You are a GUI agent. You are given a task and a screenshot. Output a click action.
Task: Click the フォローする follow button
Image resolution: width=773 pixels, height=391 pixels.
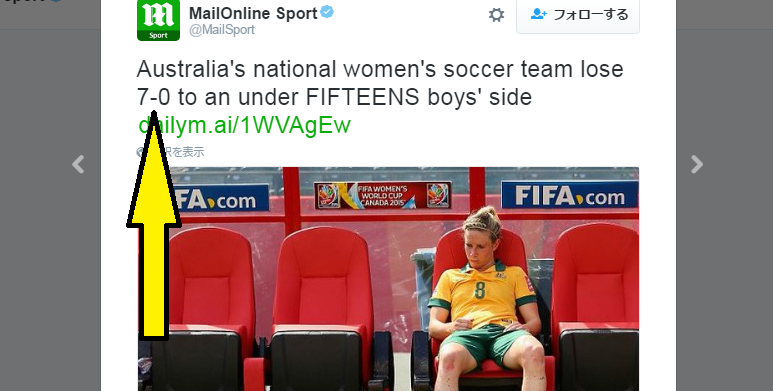[578, 15]
